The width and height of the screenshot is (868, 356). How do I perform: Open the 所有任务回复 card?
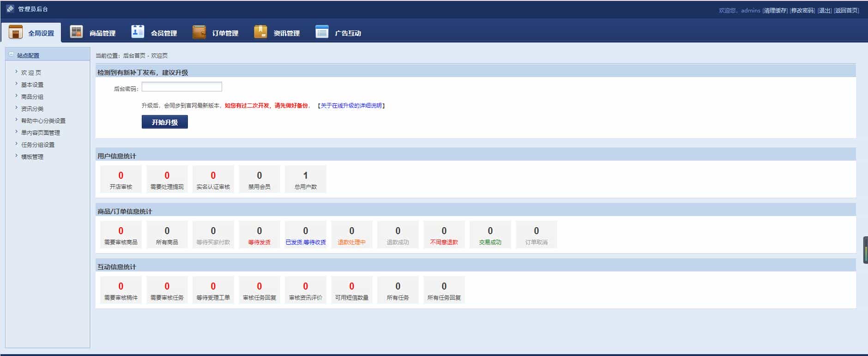click(444, 290)
